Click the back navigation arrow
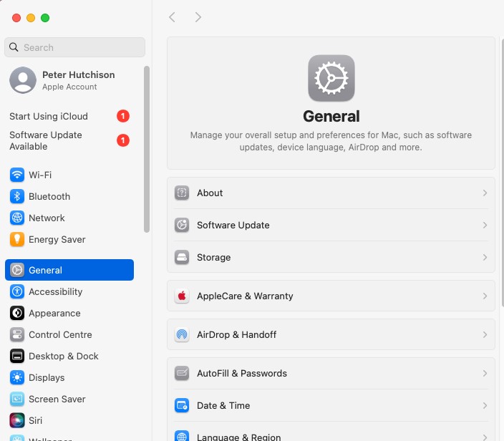Viewport: 504px width, 441px height. (172, 17)
